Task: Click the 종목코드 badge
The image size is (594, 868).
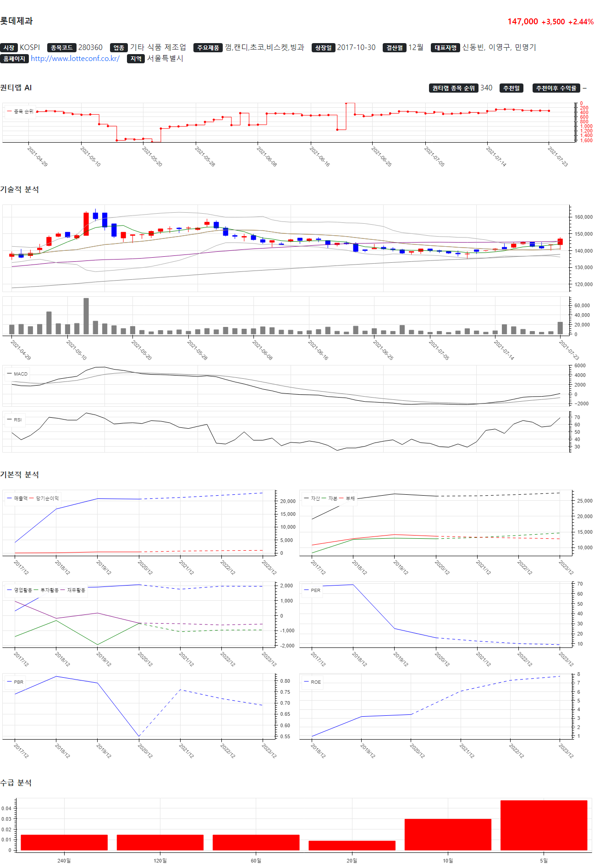Action: (x=61, y=48)
